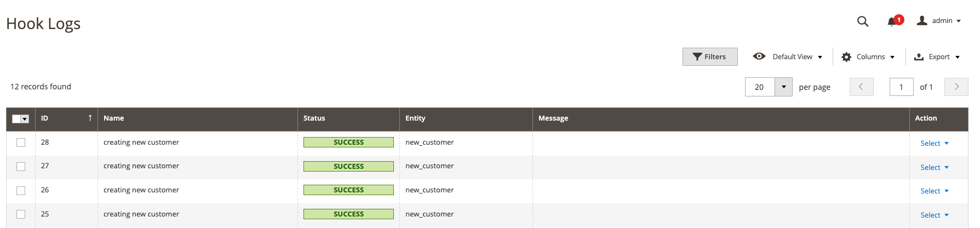Open the Select action for row 26
The height and width of the screenshot is (228, 980).
[934, 191]
